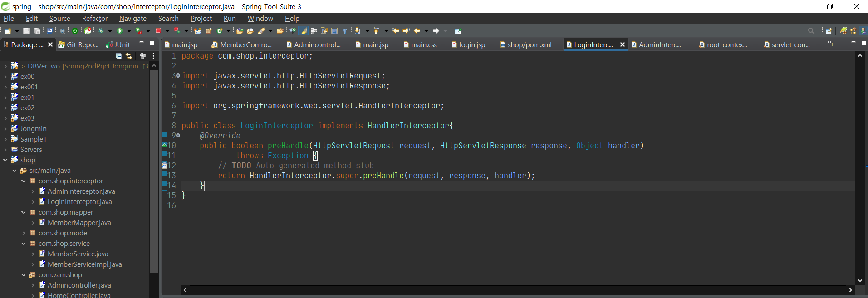Switch to the Spring perspective leaf icon

(x=843, y=31)
